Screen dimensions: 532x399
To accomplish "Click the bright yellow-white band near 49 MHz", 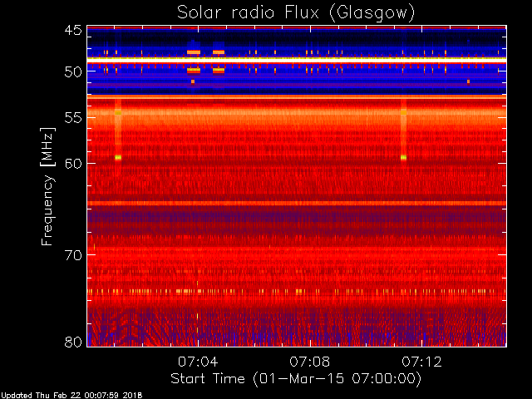I will (297, 59).
